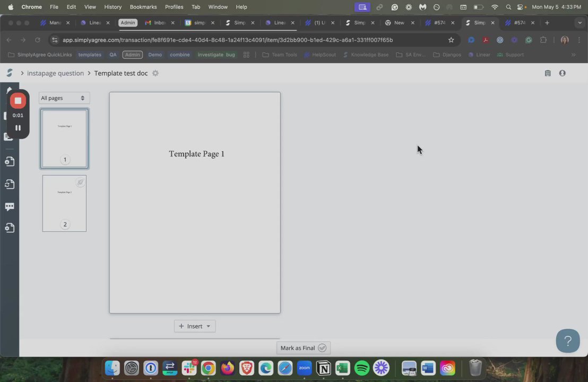
Task: Open the 1Password extension icon
Action: click(x=500, y=40)
